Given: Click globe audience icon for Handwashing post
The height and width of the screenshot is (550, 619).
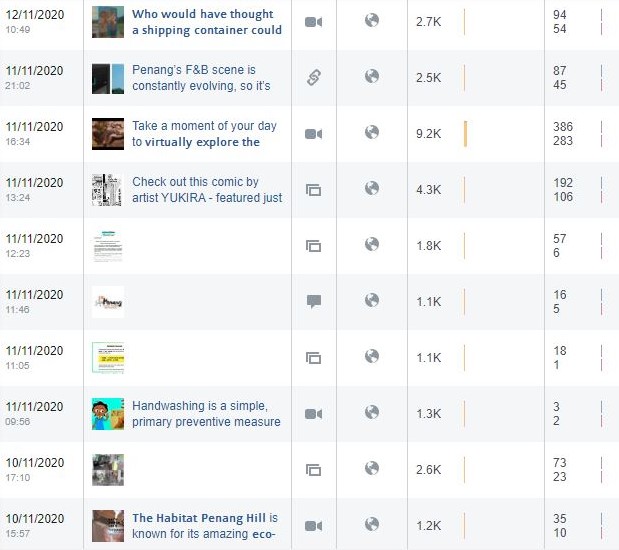Looking at the screenshot, I should (x=372, y=412).
